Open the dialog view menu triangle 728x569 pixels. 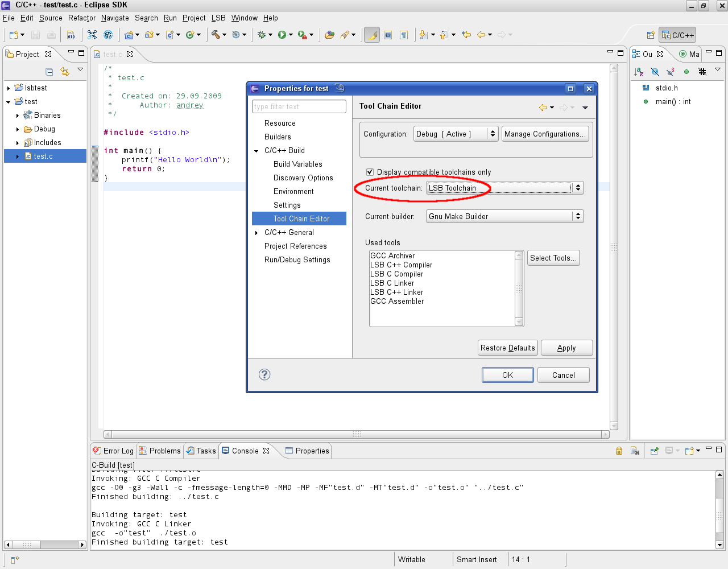pyautogui.click(x=585, y=108)
